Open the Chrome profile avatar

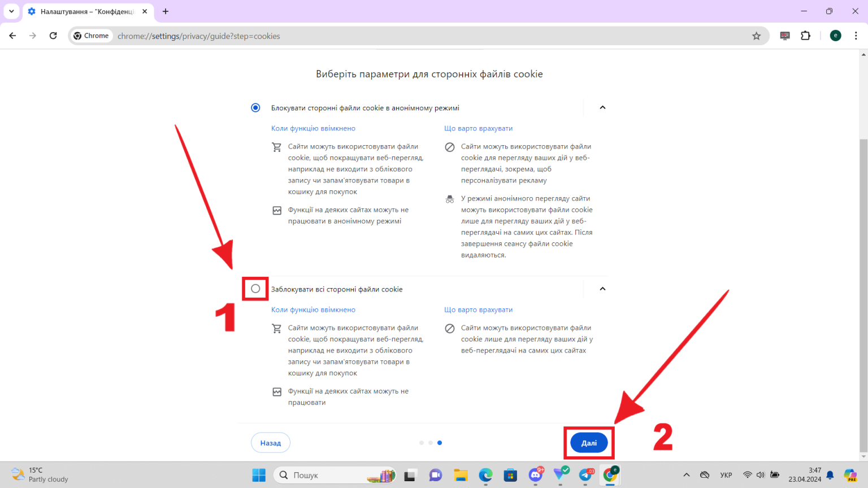[835, 36]
